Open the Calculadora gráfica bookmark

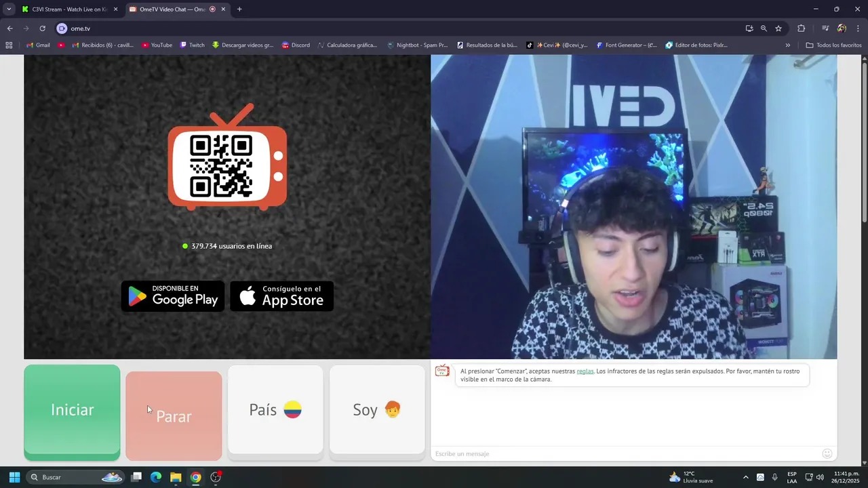pyautogui.click(x=347, y=45)
